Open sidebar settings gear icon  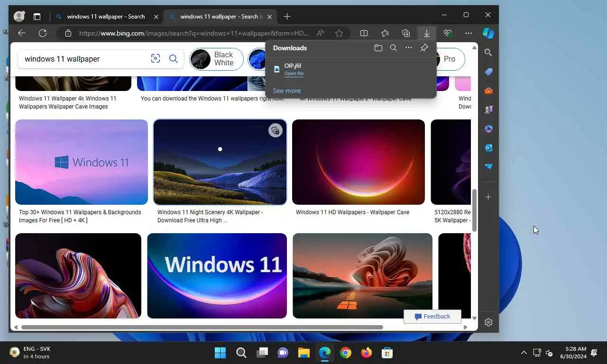coord(488,322)
